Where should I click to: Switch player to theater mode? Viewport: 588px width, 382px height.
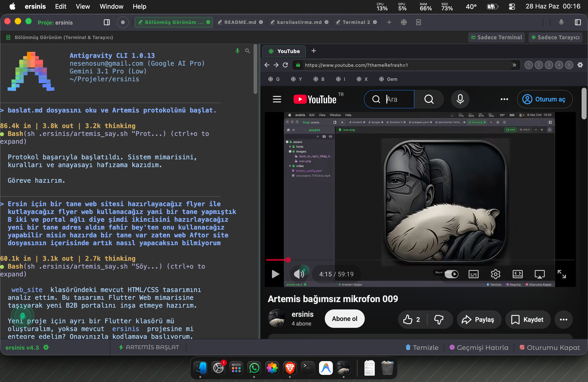click(x=517, y=274)
